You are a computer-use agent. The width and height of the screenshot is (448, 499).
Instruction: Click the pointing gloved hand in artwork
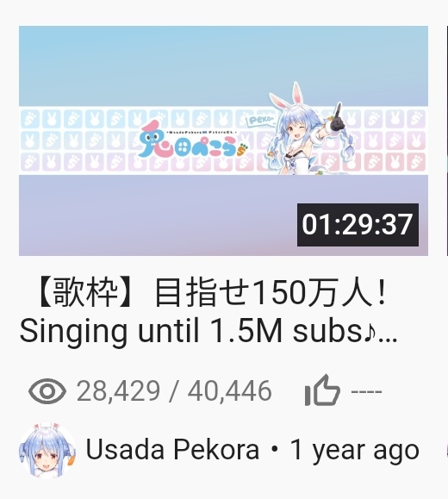click(x=336, y=119)
